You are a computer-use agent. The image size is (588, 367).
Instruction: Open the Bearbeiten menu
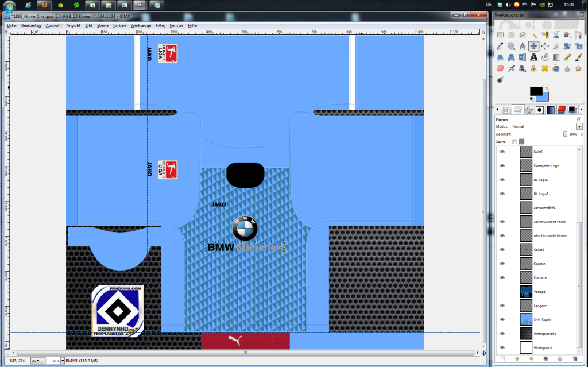(x=31, y=25)
